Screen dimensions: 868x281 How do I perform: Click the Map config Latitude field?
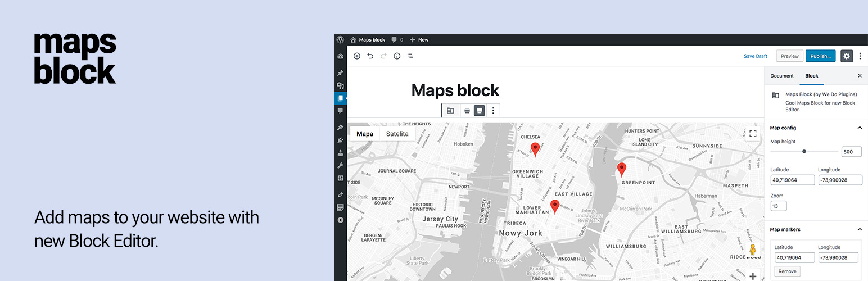tap(793, 180)
